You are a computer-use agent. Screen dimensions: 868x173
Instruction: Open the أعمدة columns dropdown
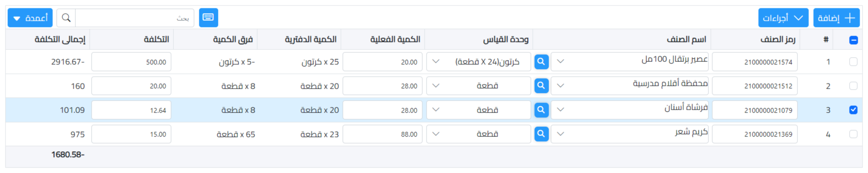click(30, 18)
